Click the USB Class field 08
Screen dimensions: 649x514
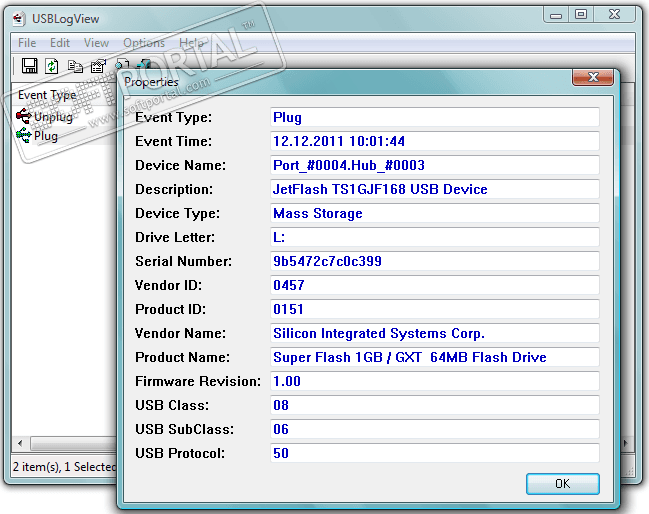coord(435,405)
